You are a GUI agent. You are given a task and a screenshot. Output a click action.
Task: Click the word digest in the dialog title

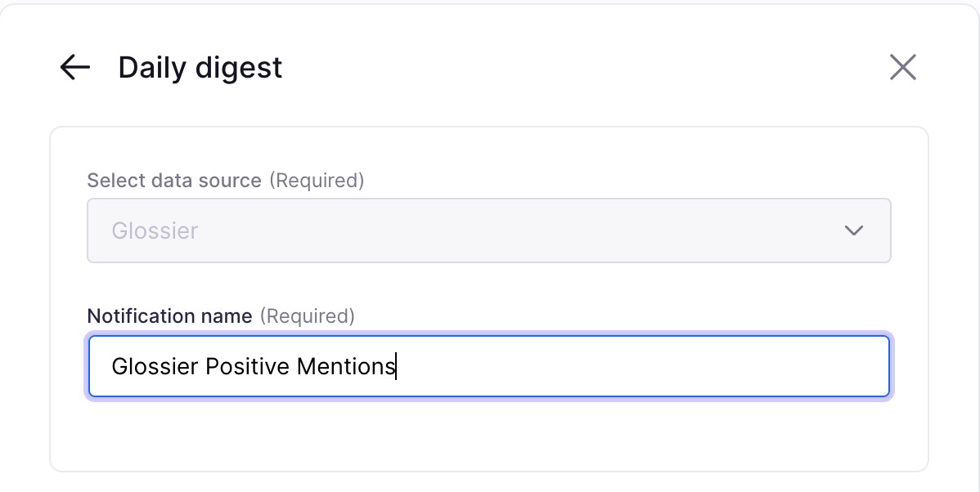(241, 67)
